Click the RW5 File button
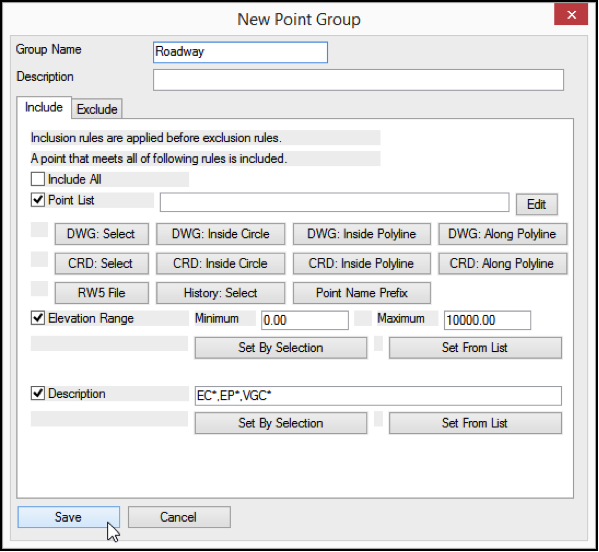This screenshot has height=552, width=599. 102,293
